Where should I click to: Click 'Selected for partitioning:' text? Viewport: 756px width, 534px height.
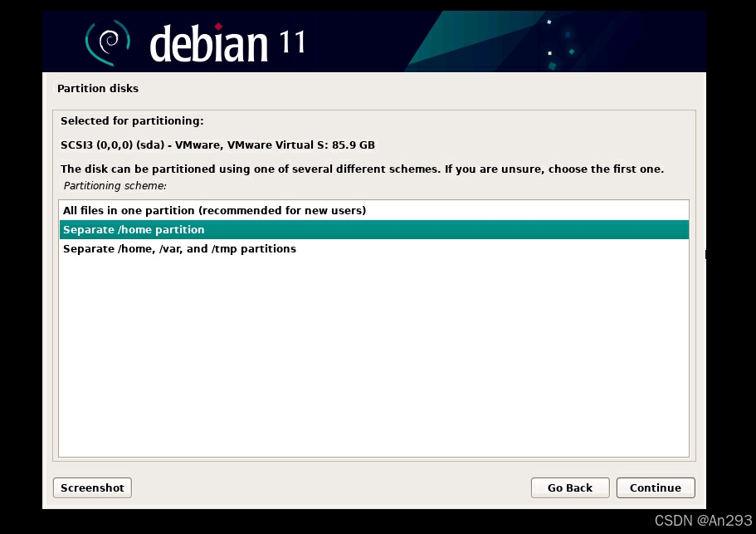coord(132,121)
